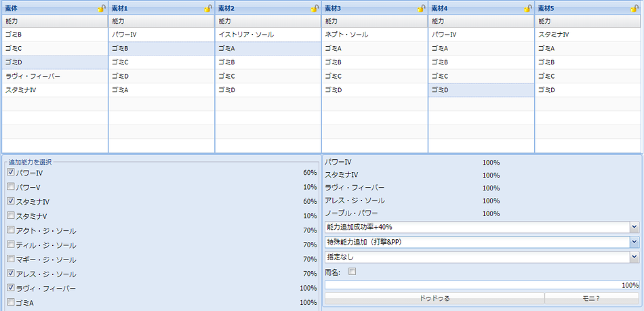This screenshot has height=311, width=644.
Task: Click the モニ？ button
Action: coord(591,298)
